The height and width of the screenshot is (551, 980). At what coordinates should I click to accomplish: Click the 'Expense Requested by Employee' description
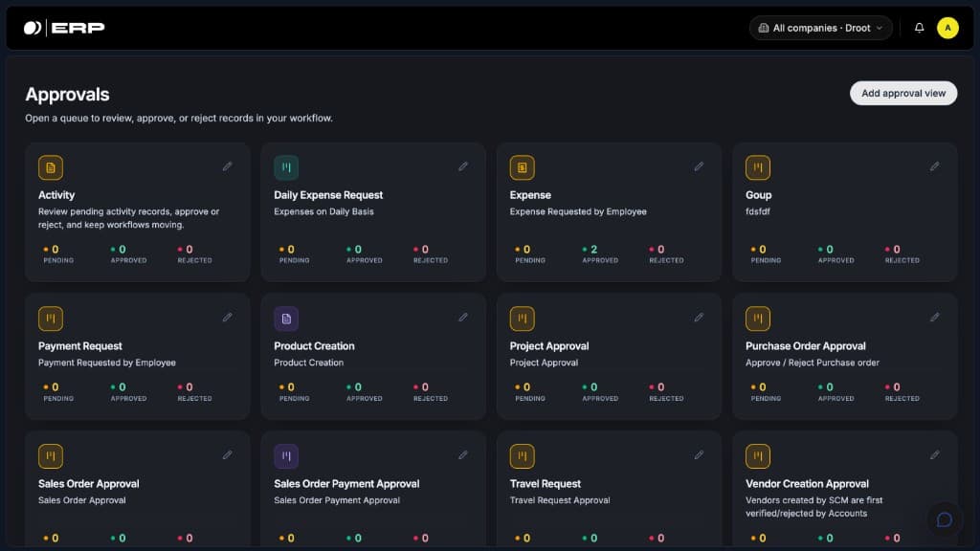[x=578, y=211]
